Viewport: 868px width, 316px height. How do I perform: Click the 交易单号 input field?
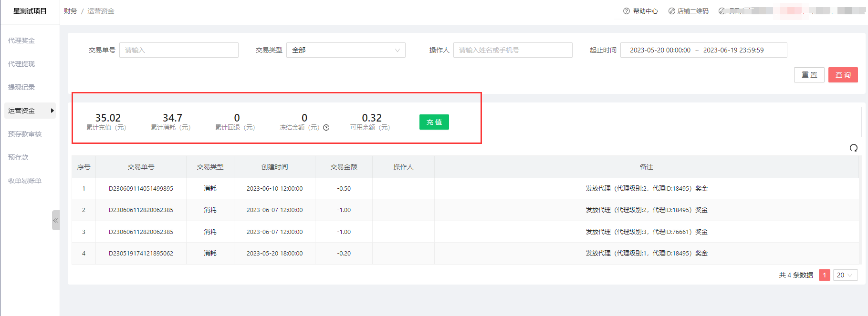click(x=178, y=50)
